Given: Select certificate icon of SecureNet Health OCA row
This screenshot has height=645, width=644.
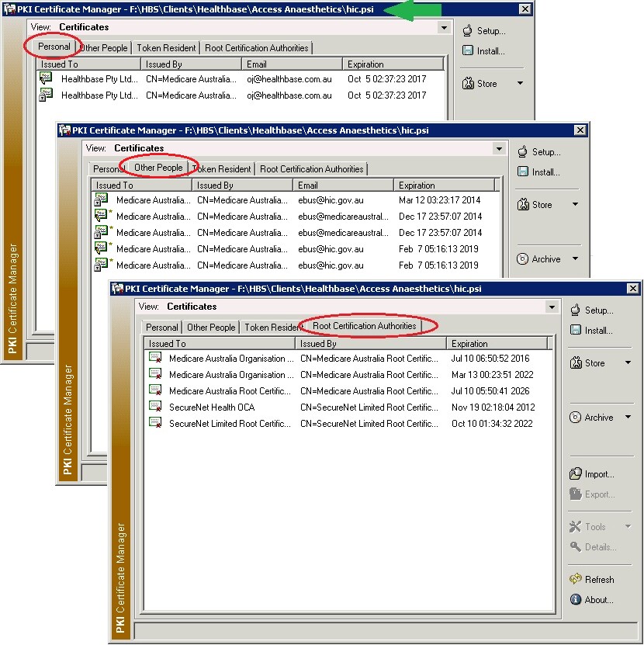Looking at the screenshot, I should point(155,407).
